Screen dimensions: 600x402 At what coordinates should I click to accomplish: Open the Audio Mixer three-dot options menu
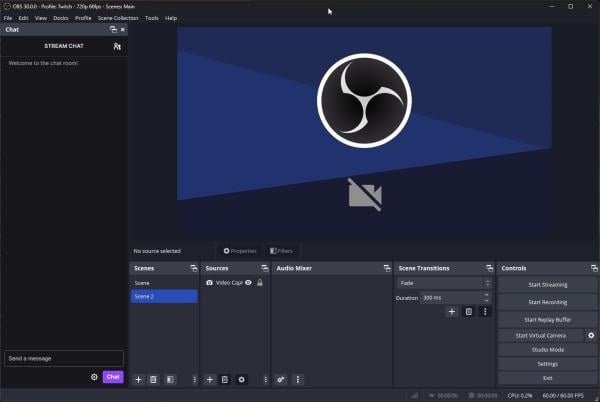click(x=298, y=380)
